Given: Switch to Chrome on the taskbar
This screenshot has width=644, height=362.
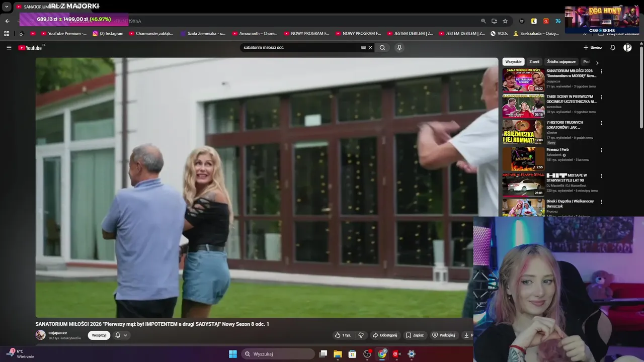Looking at the screenshot, I should [x=382, y=354].
